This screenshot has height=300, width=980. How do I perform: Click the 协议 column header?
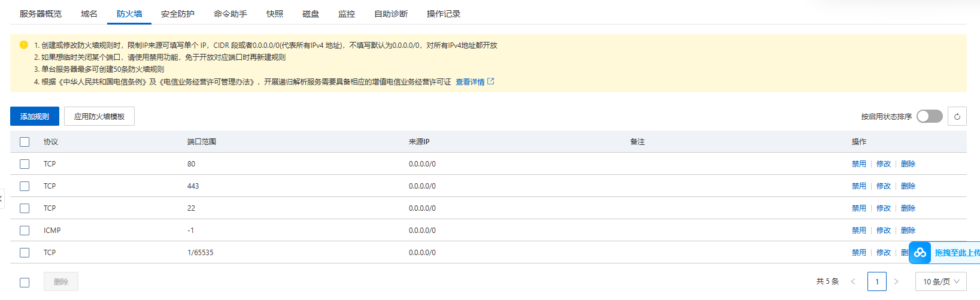tap(51, 142)
